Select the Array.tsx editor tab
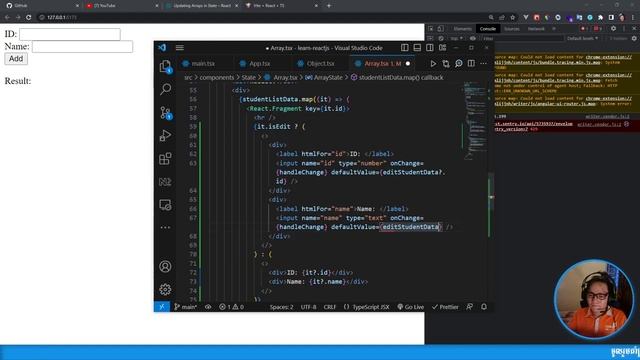Viewport: 640px width, 360px height. click(x=382, y=64)
